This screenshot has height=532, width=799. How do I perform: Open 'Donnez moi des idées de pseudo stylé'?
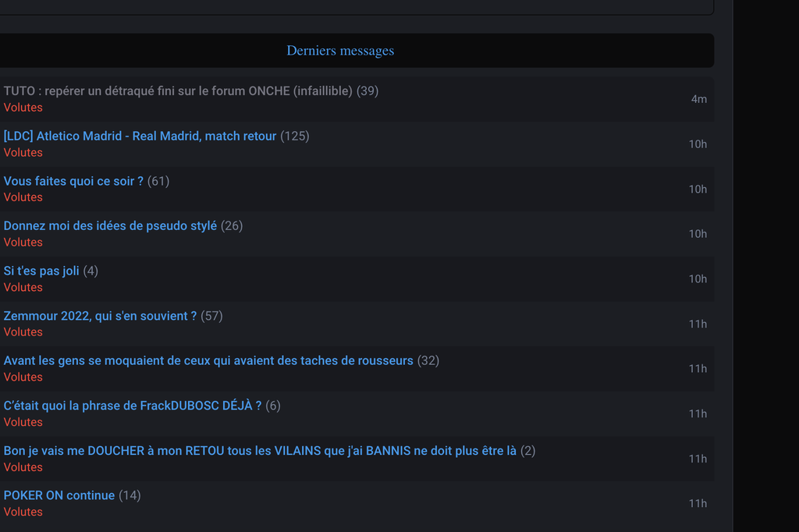pyautogui.click(x=110, y=226)
